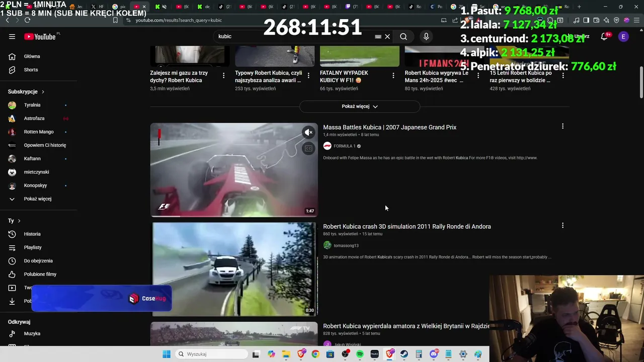Screen dimensions: 644x362
Task: Unmute the Massa Battles Kubica preview
Action: coord(308,132)
